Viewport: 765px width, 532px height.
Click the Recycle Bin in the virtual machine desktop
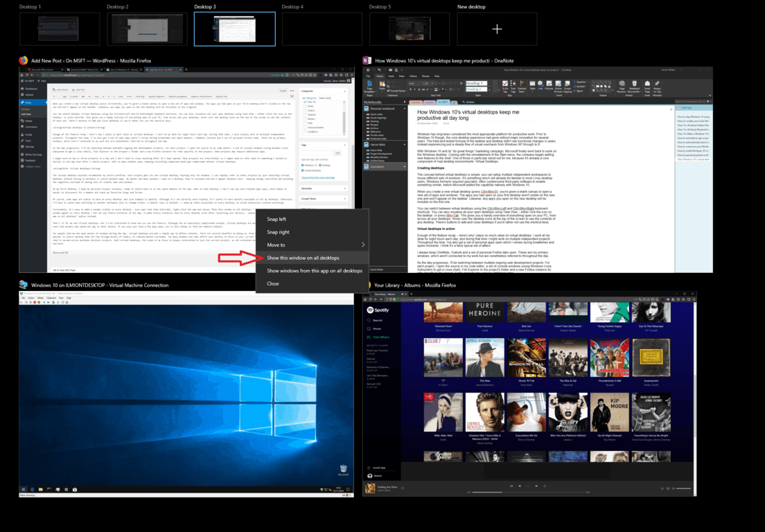(344, 470)
